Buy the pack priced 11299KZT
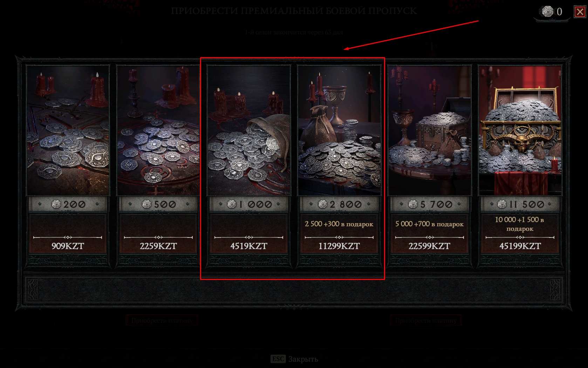The width and height of the screenshot is (588, 368). tap(339, 234)
